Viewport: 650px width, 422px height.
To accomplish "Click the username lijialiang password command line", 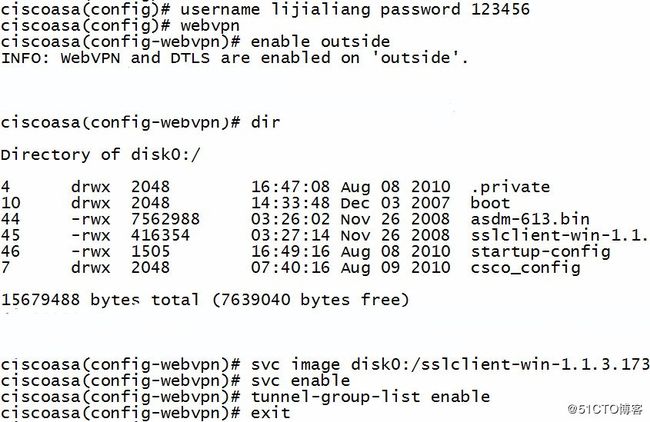I will [265, 9].
